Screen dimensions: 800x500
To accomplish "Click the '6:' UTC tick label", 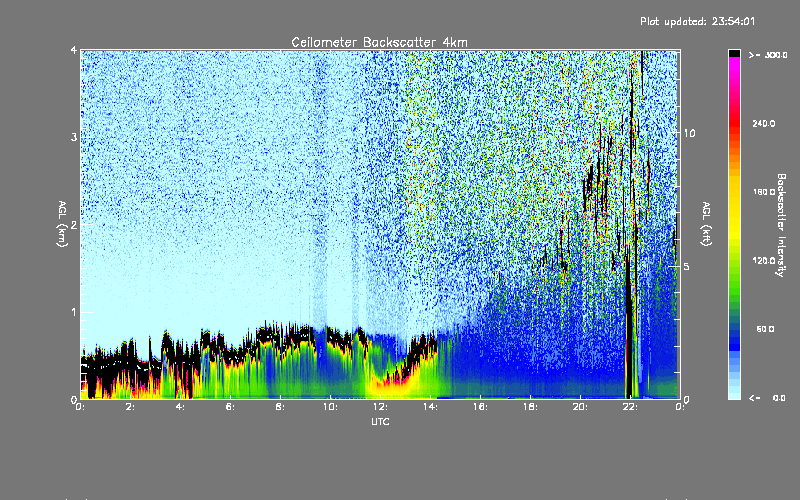I will tap(230, 407).
